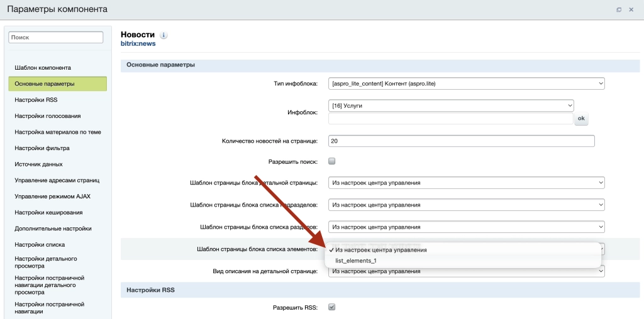Click Количество новостей на странице input field

click(461, 141)
